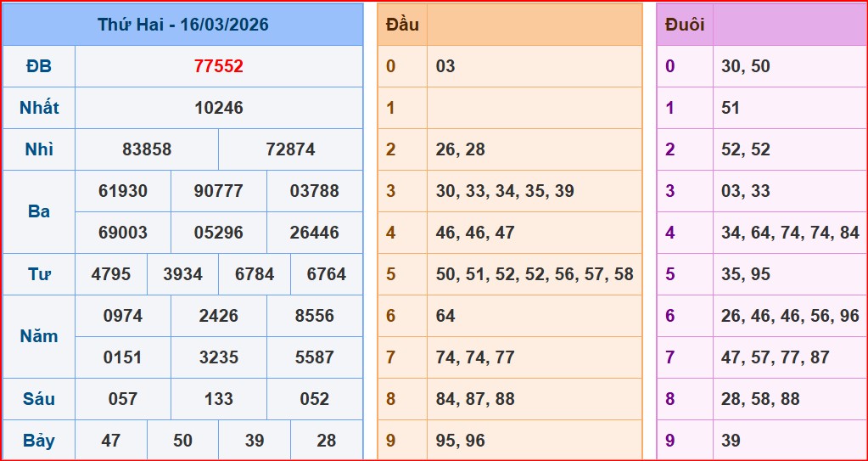Click the first prize number 10246
The width and height of the screenshot is (868, 461).
219,108
